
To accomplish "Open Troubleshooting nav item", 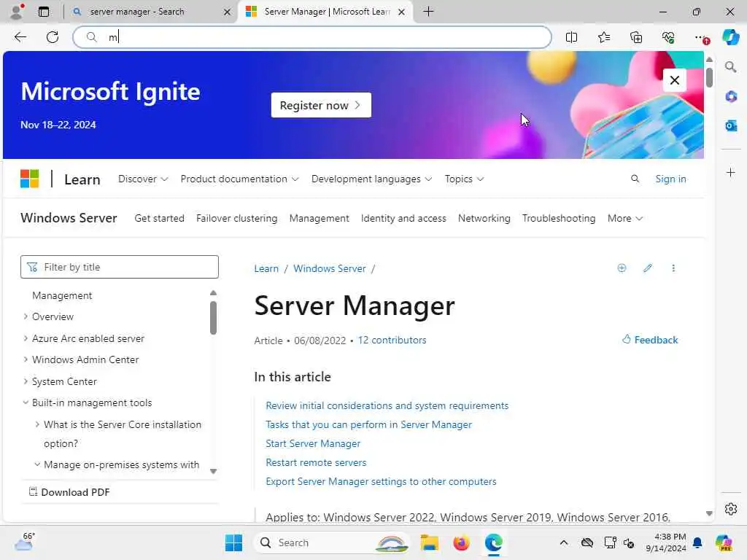I will point(559,218).
